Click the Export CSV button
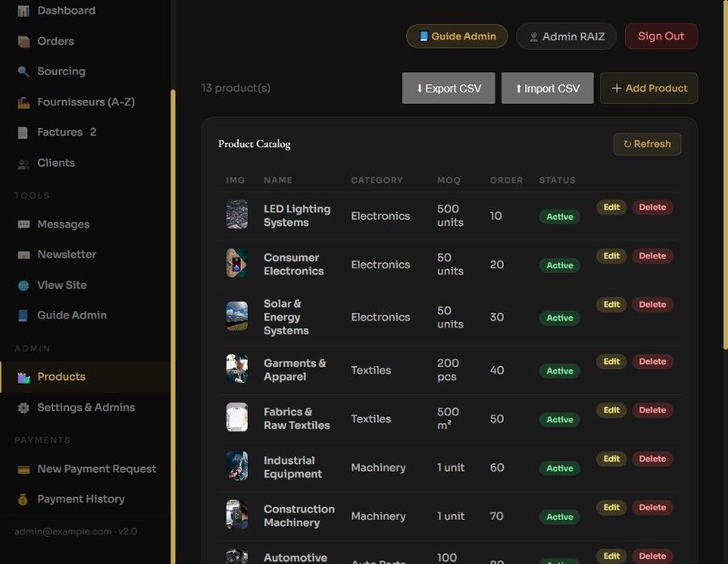Viewport: 728px width, 564px height. click(449, 89)
